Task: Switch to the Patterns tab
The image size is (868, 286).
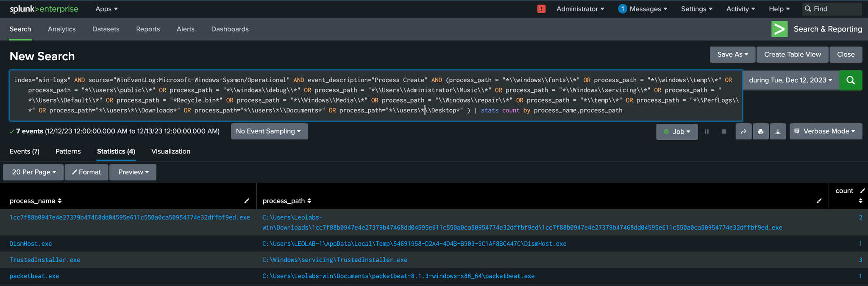Action: [x=68, y=152]
